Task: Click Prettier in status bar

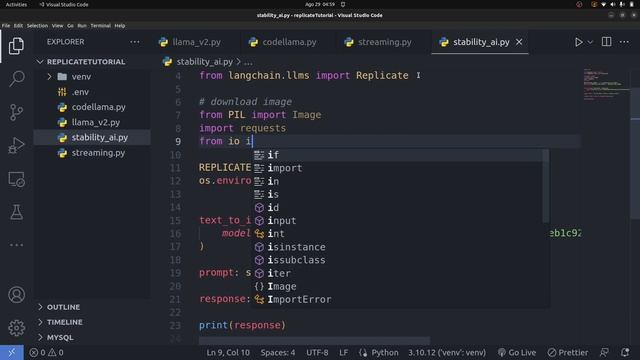Action: [x=568, y=352]
